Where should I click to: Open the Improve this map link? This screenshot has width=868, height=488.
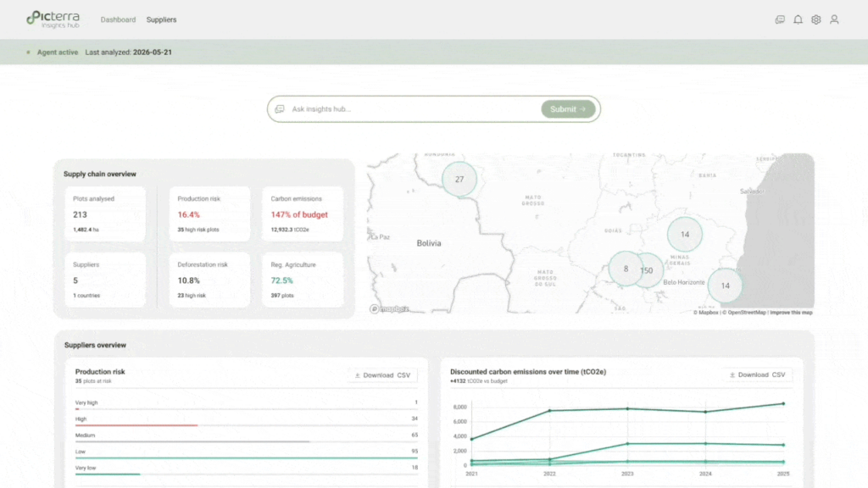pos(791,313)
